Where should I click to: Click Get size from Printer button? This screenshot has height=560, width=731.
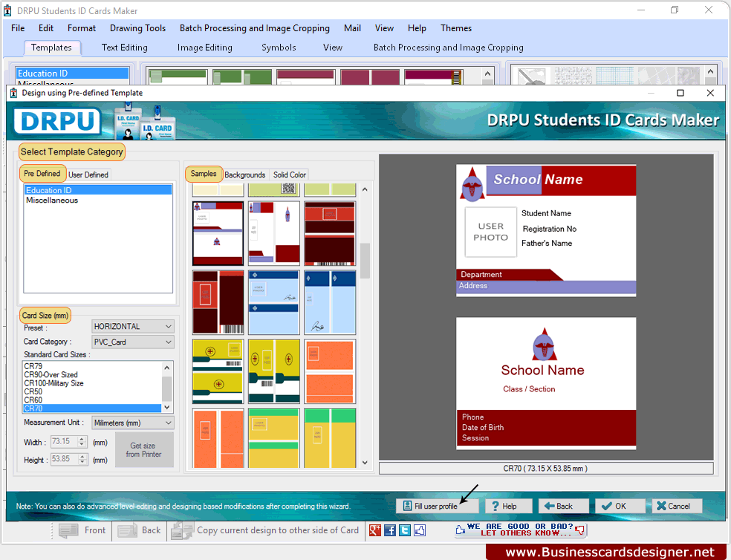(x=144, y=450)
